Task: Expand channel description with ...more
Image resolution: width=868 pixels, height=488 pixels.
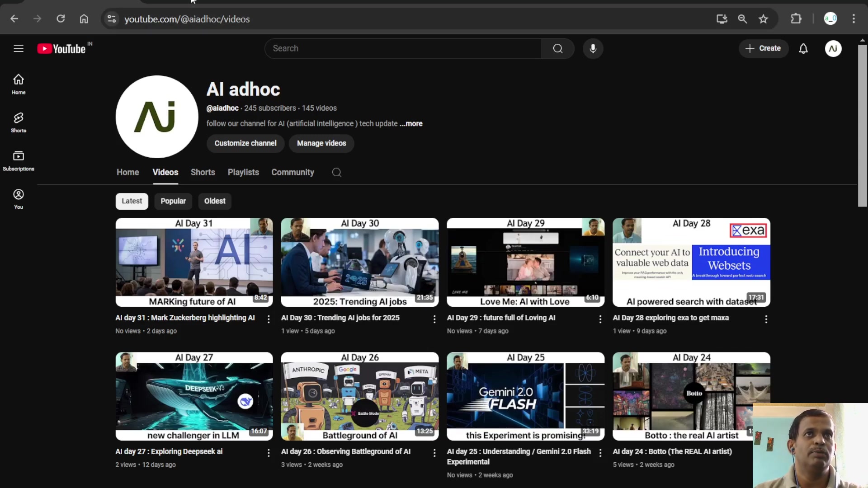Action: pyautogui.click(x=411, y=124)
